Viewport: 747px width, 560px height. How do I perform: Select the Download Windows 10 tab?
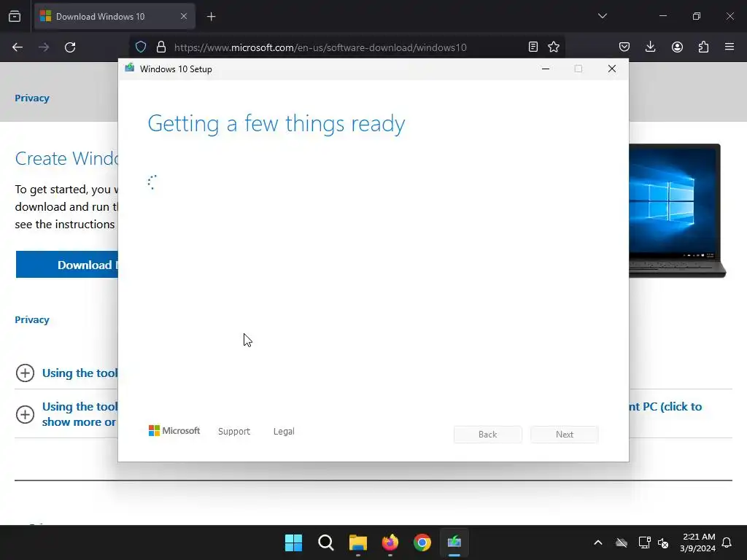(115, 16)
